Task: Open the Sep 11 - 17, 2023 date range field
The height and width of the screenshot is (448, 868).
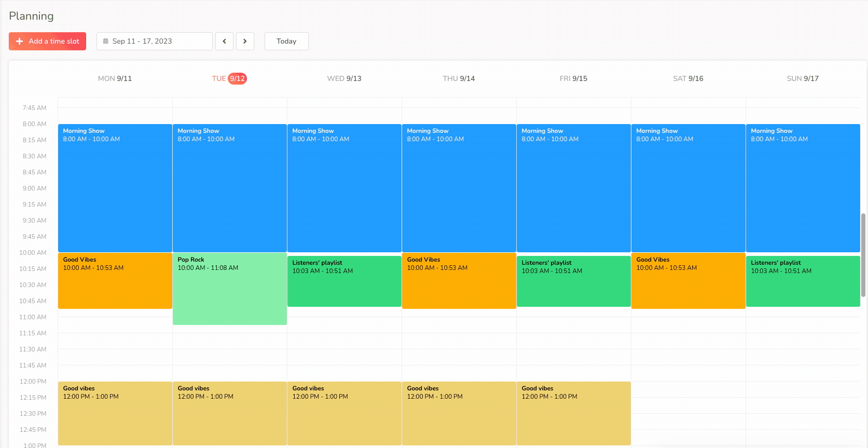Action: pos(155,41)
